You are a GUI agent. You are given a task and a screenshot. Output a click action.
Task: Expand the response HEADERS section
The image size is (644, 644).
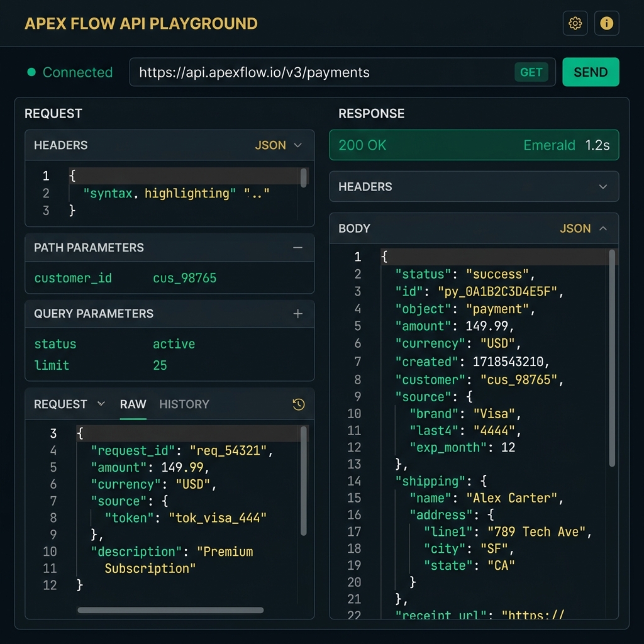474,186
